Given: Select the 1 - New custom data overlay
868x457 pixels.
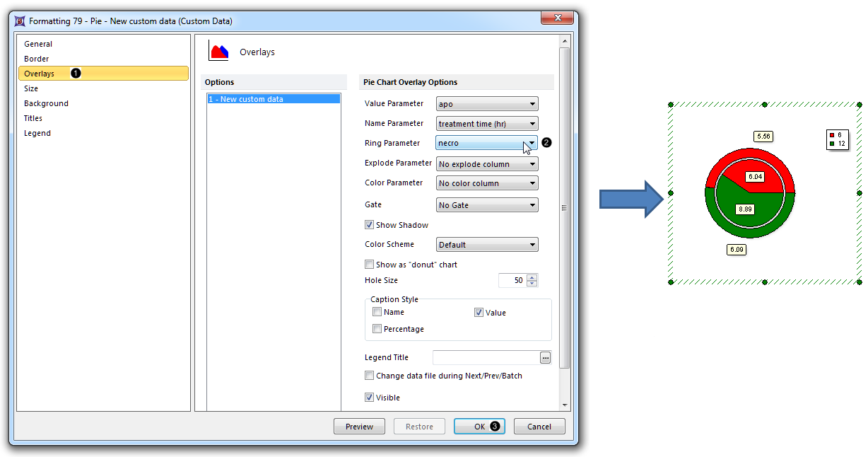Looking at the screenshot, I should [273, 99].
